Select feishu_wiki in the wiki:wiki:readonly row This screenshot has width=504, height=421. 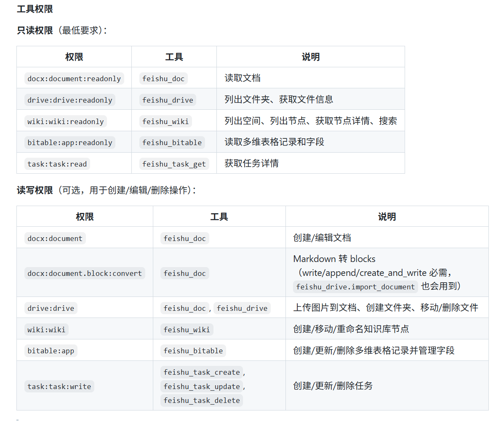[x=165, y=122]
